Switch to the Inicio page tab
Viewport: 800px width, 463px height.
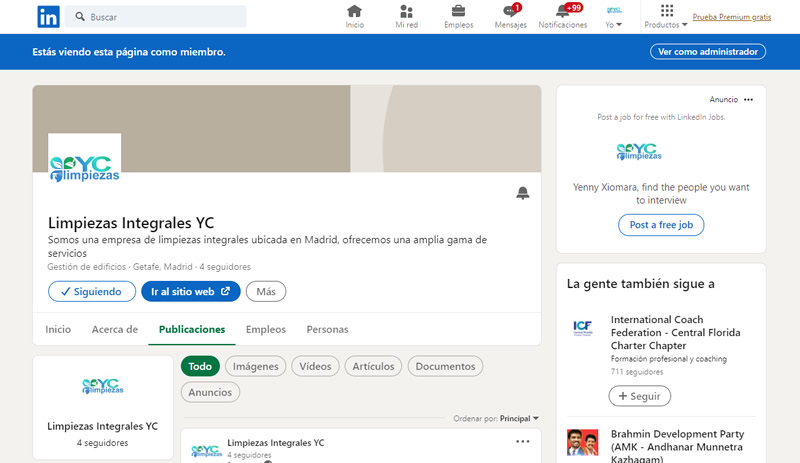(58, 329)
